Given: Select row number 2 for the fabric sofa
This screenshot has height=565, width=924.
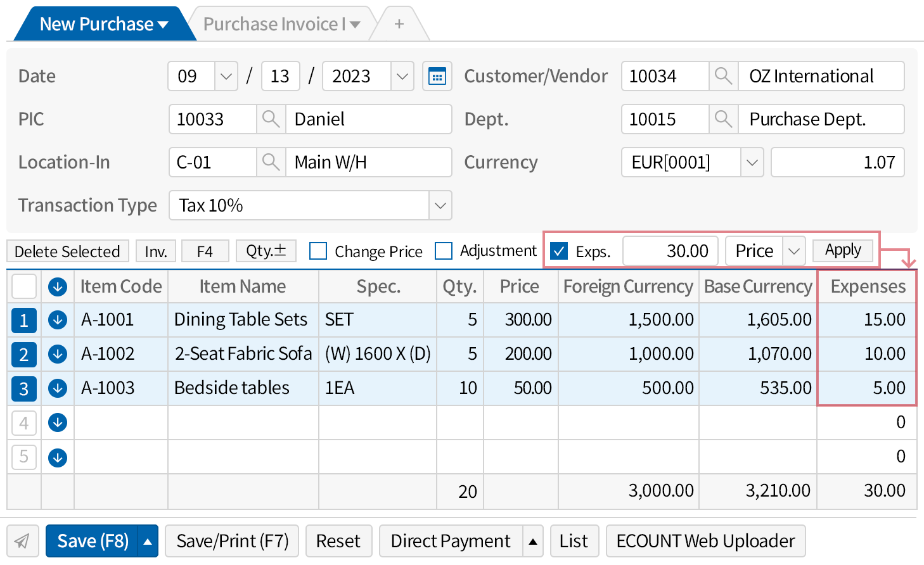Looking at the screenshot, I should [24, 354].
